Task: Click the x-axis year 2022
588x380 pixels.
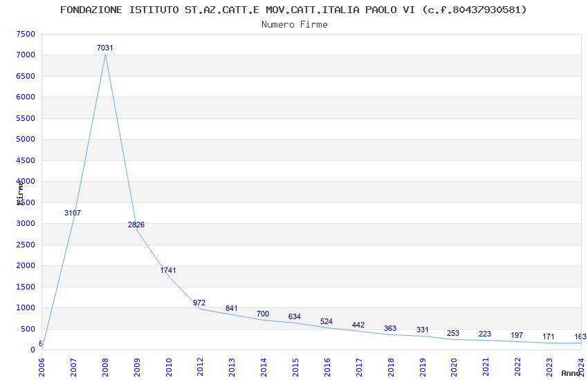Action: pos(518,367)
